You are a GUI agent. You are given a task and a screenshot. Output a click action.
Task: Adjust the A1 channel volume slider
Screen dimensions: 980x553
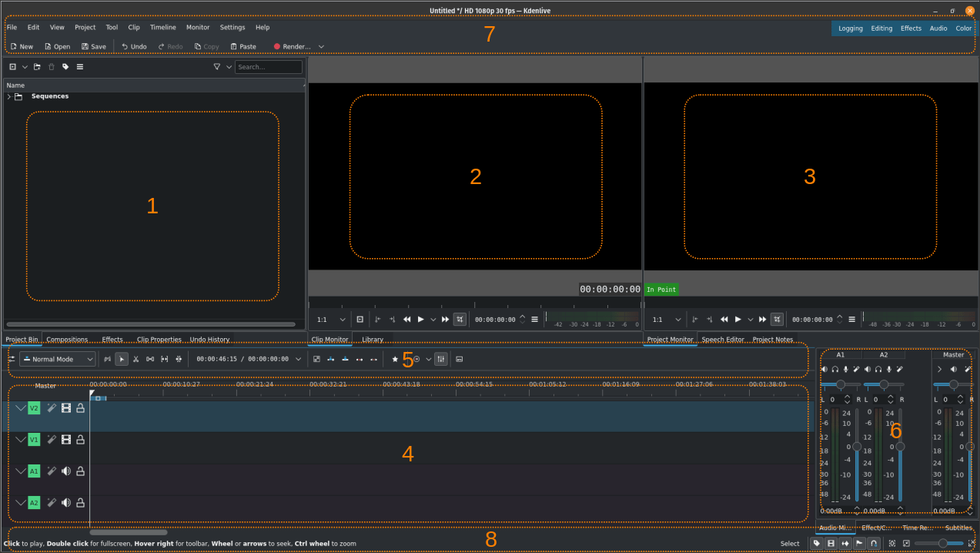click(x=841, y=384)
